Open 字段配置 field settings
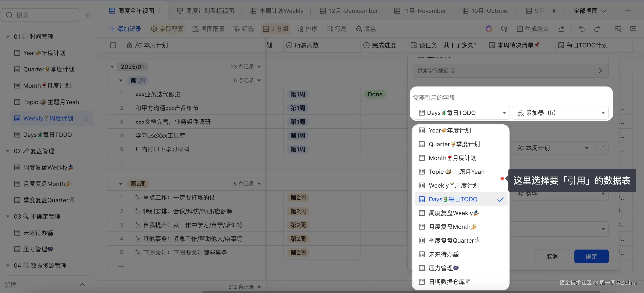644x293 pixels. click(x=167, y=29)
